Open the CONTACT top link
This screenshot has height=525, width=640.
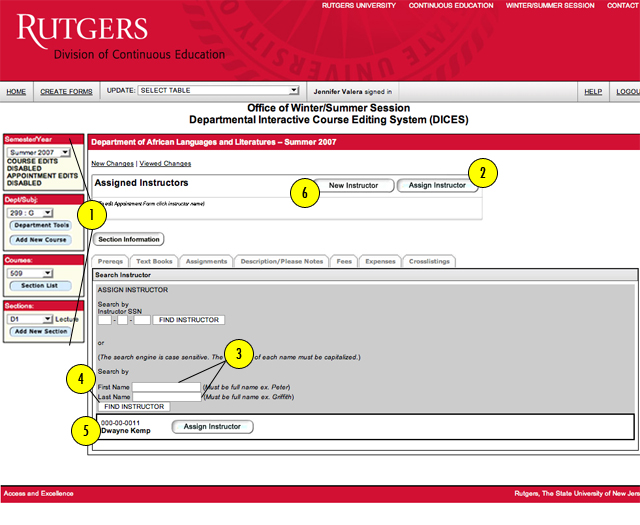pyautogui.click(x=623, y=5)
